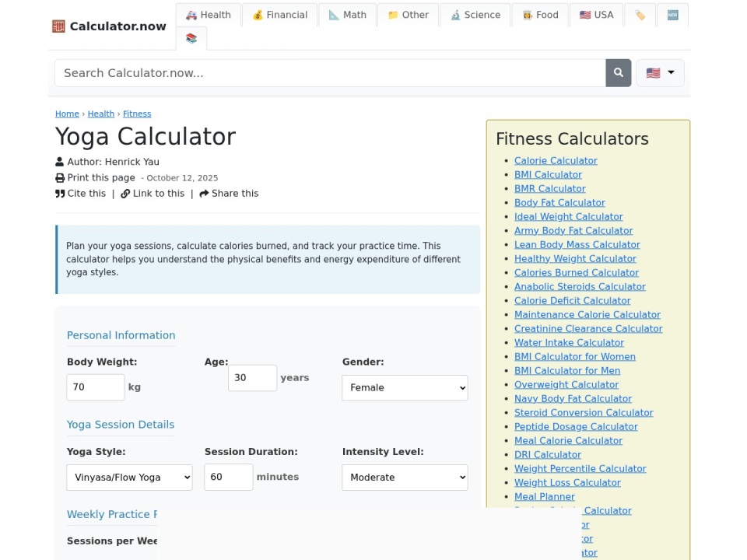This screenshot has height=560, width=747.
Task: Click the printer icon beside Print this page
Action: [60, 178]
